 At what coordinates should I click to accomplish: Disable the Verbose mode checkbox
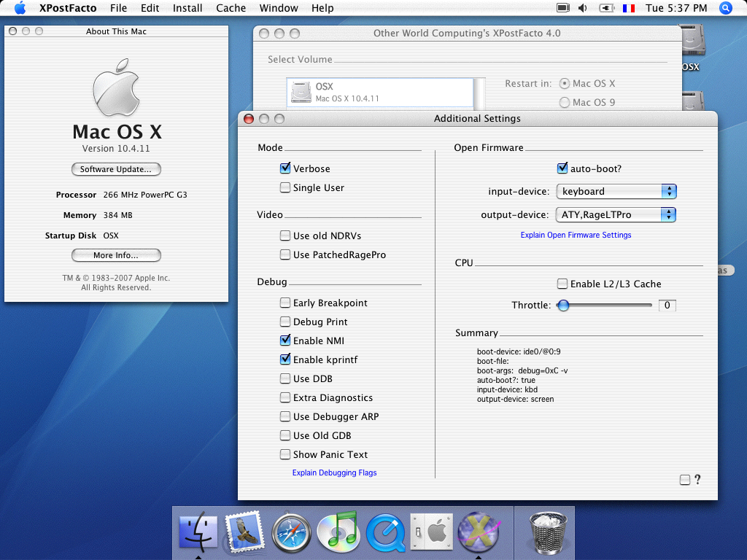[285, 168]
